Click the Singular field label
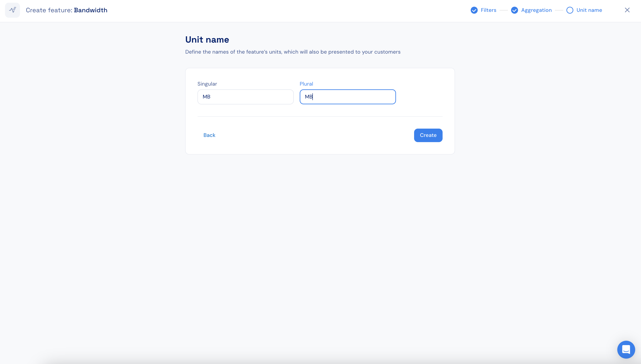This screenshot has width=641, height=364. tap(207, 84)
